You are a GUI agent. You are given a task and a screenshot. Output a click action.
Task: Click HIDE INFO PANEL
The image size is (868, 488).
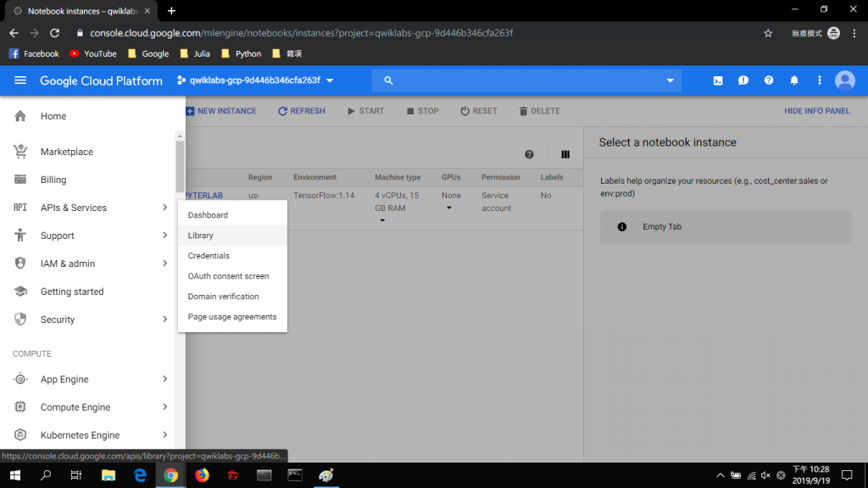click(817, 111)
